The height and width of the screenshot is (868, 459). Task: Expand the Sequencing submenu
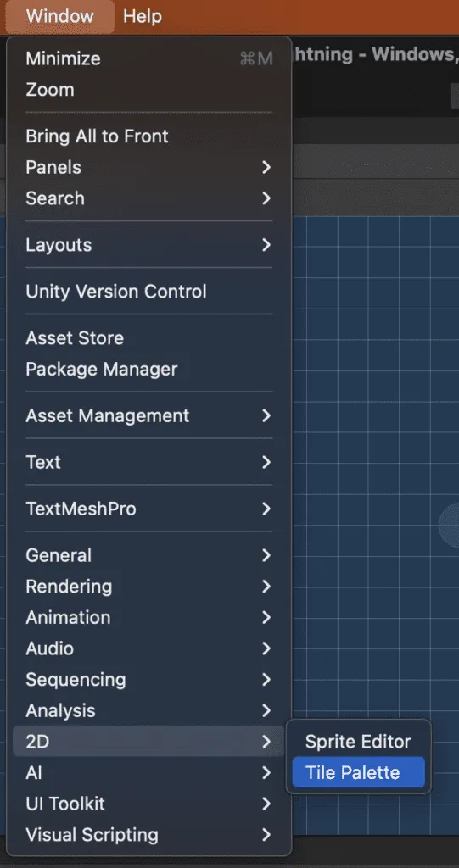(148, 679)
